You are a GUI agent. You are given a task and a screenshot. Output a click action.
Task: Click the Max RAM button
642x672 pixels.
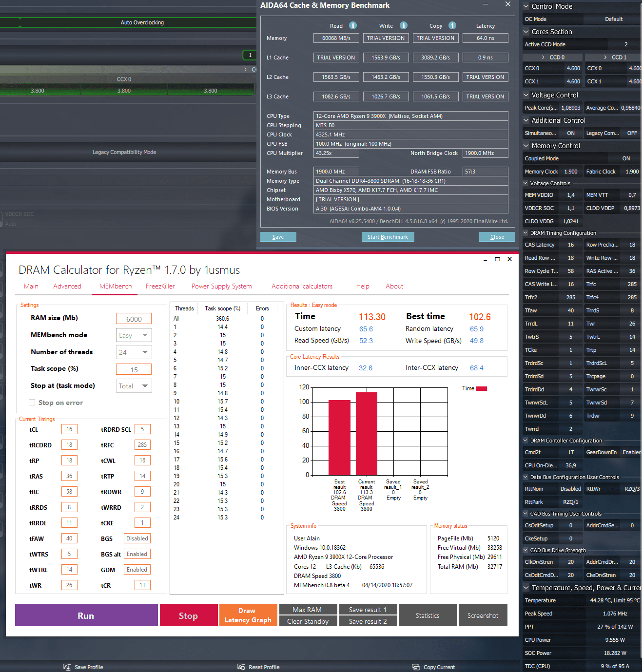coord(308,610)
